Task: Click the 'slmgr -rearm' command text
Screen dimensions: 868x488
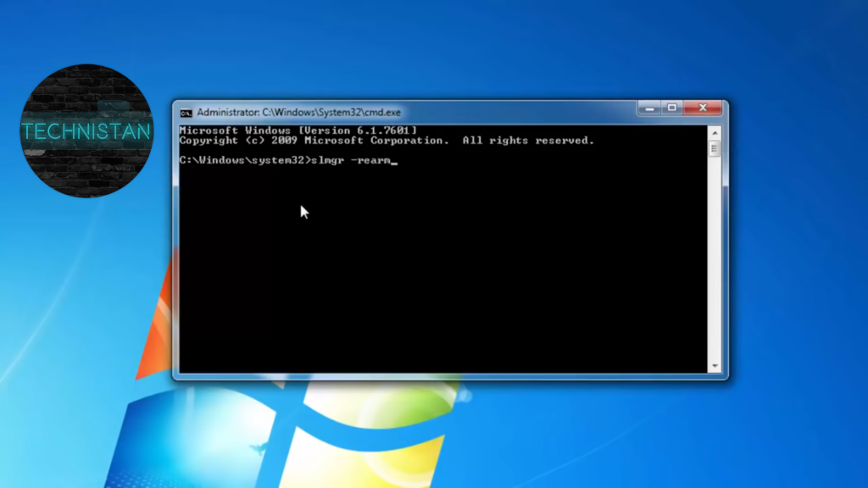Action: 351,160
